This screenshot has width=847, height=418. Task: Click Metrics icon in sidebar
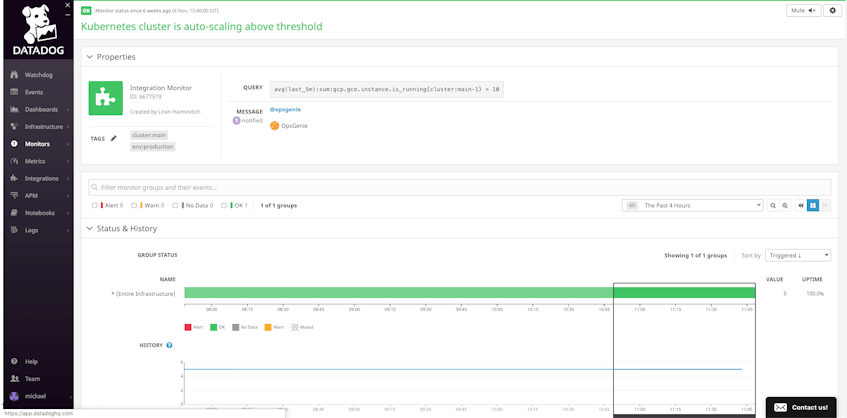[x=15, y=161]
